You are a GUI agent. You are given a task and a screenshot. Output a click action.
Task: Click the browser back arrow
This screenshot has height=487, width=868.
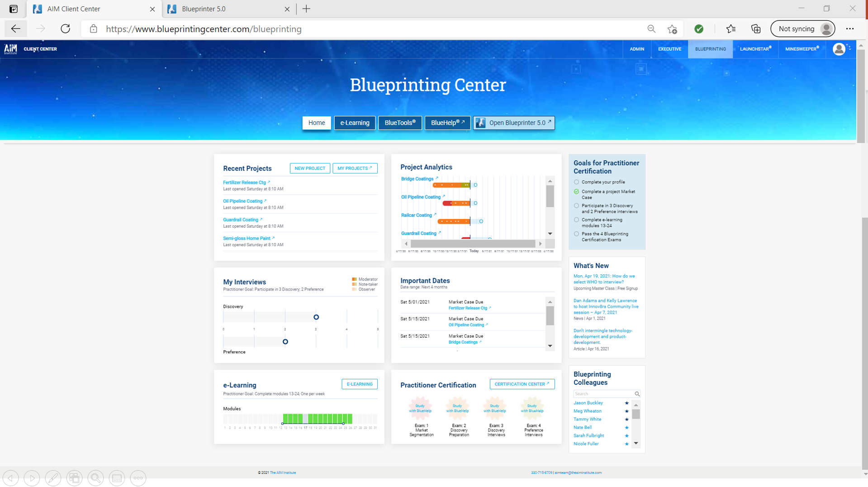[x=16, y=29]
